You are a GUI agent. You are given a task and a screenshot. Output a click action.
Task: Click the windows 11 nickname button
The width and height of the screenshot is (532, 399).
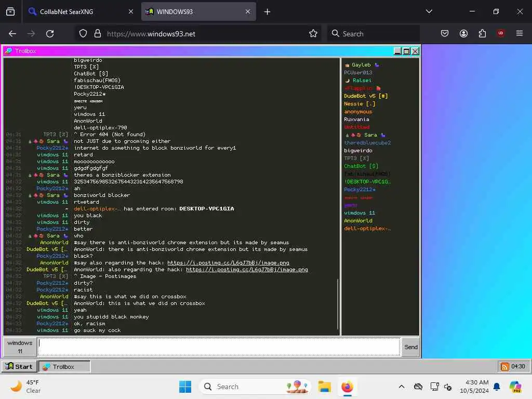point(20,347)
